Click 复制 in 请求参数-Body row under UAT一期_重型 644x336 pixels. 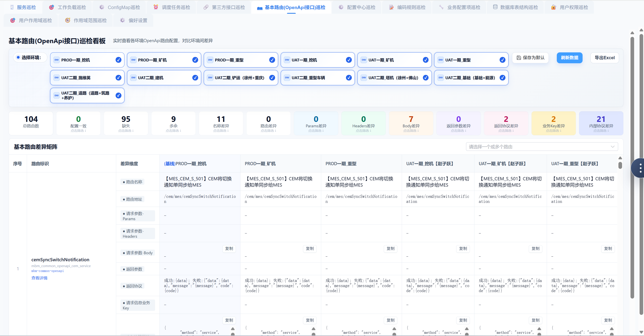click(608, 249)
